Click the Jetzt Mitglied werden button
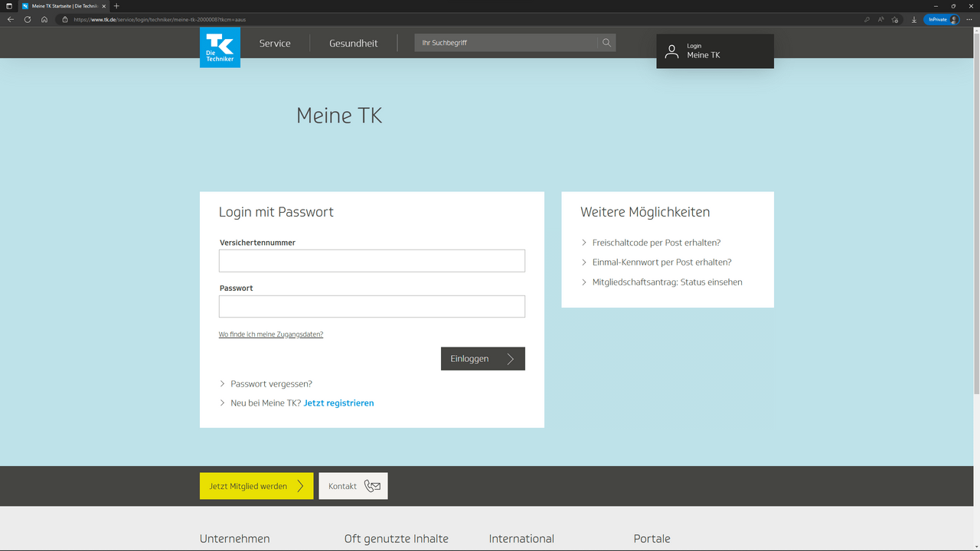980x551 pixels. pyautogui.click(x=256, y=486)
